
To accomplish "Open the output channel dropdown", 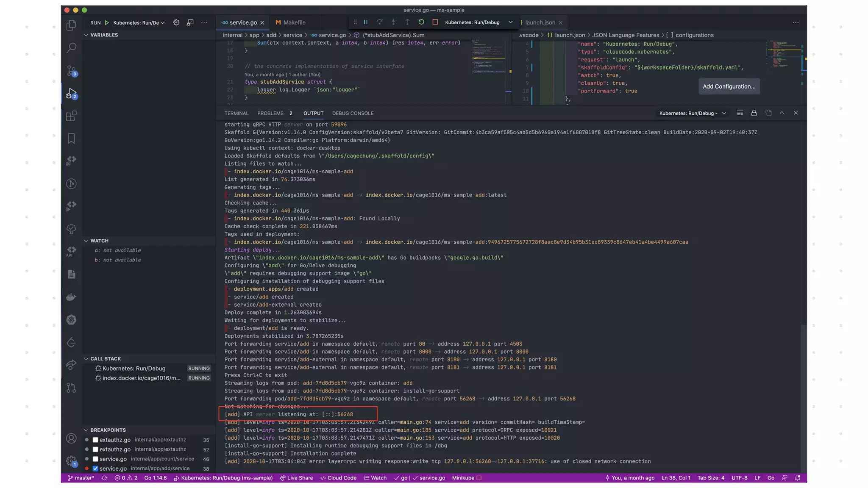I will pyautogui.click(x=692, y=113).
